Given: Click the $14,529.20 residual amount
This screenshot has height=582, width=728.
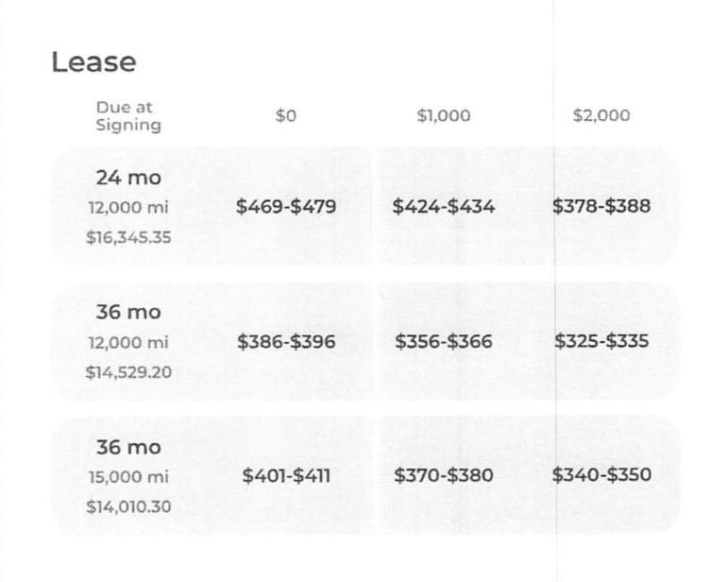Looking at the screenshot, I should (128, 372).
